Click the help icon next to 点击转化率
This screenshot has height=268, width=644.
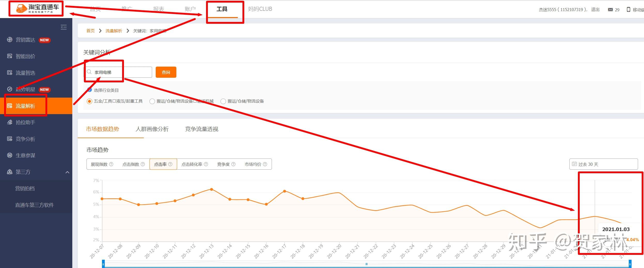(206, 164)
